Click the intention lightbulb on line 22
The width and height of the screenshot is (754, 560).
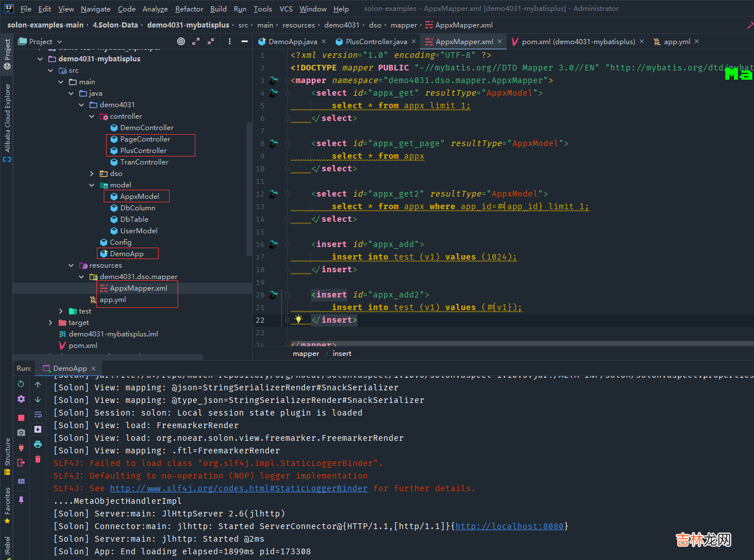[298, 319]
